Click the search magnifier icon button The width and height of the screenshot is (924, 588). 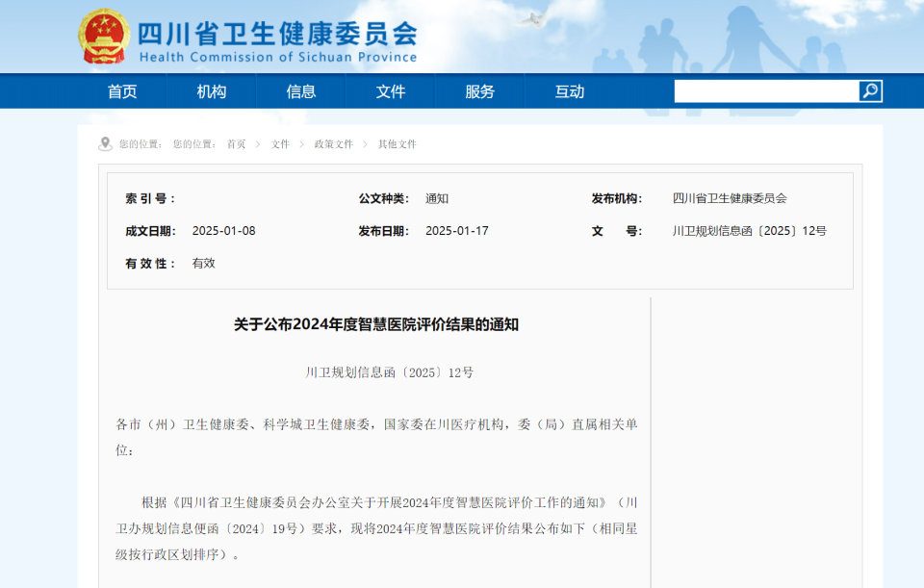click(870, 91)
